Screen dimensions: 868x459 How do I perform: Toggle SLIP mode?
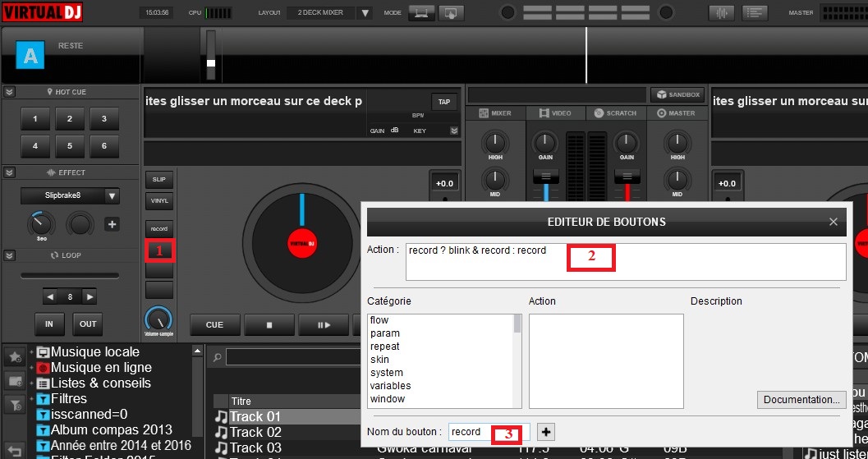click(x=159, y=180)
